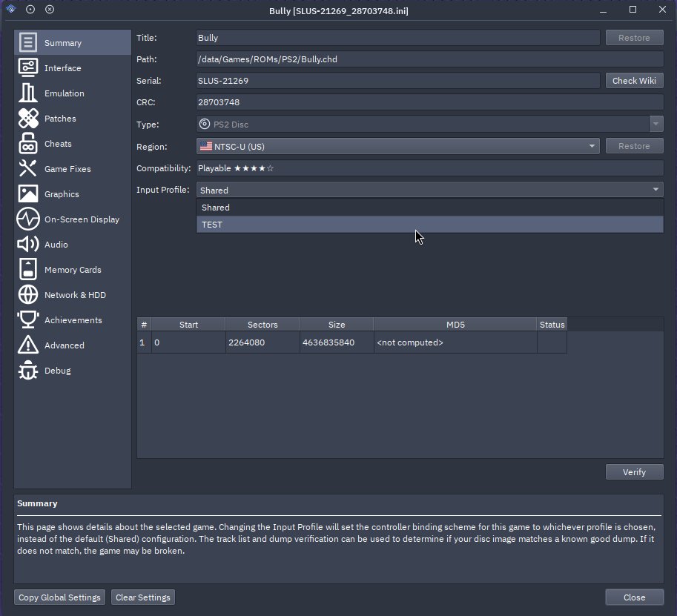
Task: Click the Start column header
Action: coord(188,325)
